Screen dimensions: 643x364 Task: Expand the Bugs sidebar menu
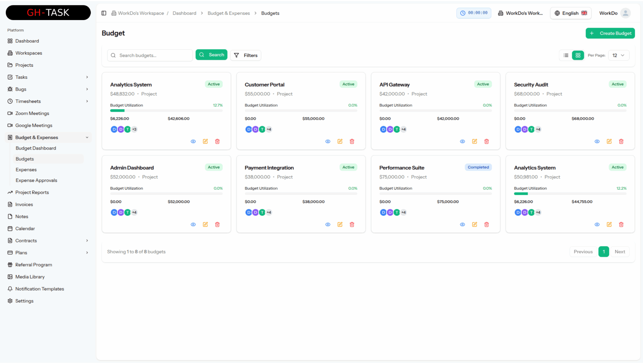click(48, 89)
